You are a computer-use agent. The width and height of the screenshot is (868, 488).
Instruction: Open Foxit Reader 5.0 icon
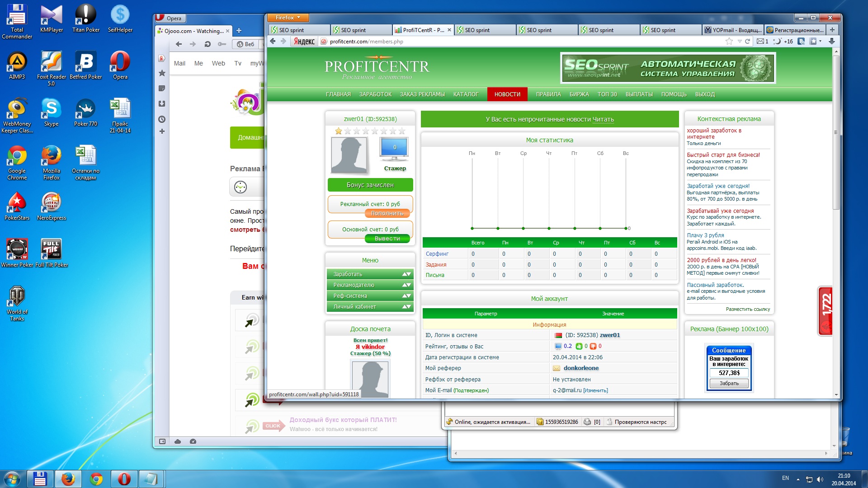pos(52,68)
